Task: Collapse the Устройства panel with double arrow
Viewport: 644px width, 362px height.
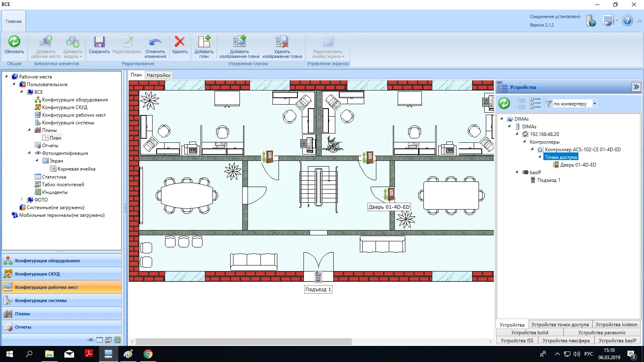Action: pyautogui.click(x=636, y=87)
